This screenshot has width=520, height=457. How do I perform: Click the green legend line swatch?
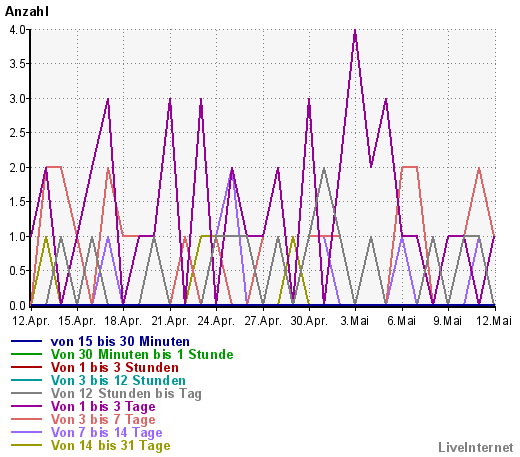coord(27,354)
